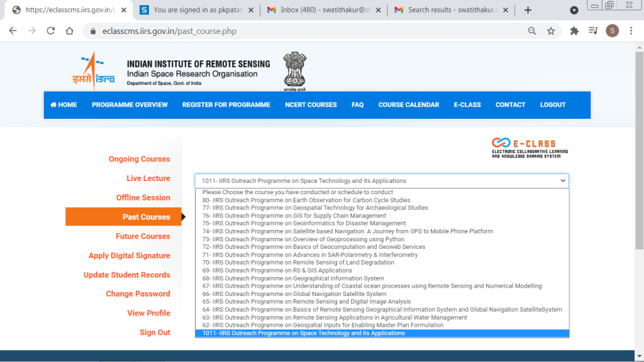The width and height of the screenshot is (644, 362).
Task: Click the Sign Out link
Action: tap(155, 332)
